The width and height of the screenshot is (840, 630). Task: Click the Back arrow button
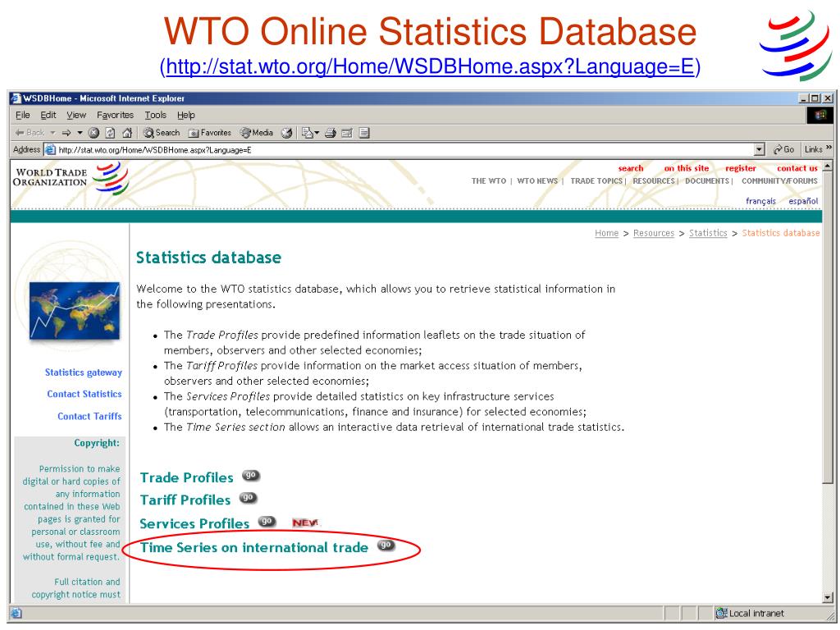pos(30,133)
